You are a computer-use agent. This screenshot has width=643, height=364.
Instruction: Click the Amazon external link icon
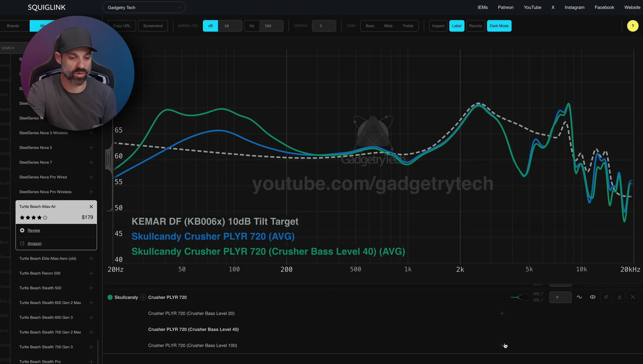pyautogui.click(x=22, y=243)
